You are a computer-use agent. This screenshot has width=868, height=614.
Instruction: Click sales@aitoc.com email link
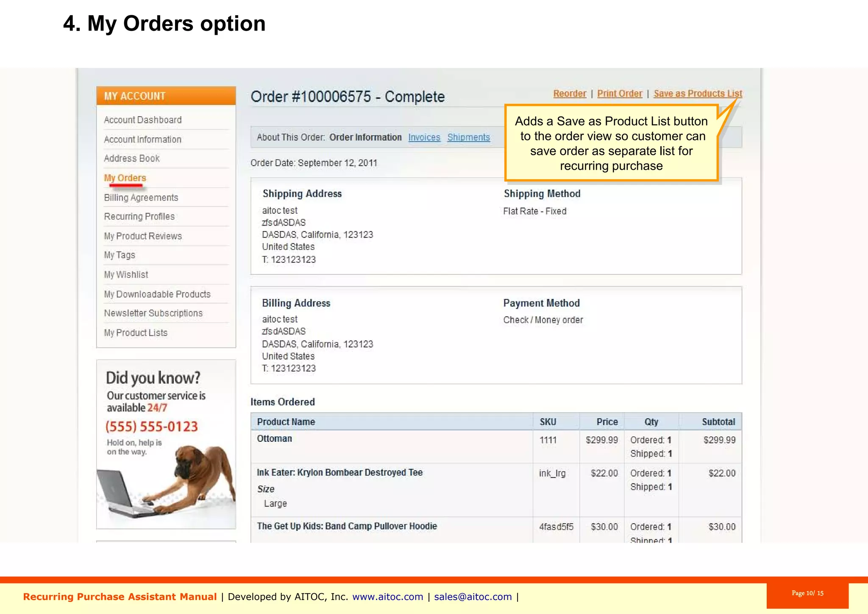473,597
